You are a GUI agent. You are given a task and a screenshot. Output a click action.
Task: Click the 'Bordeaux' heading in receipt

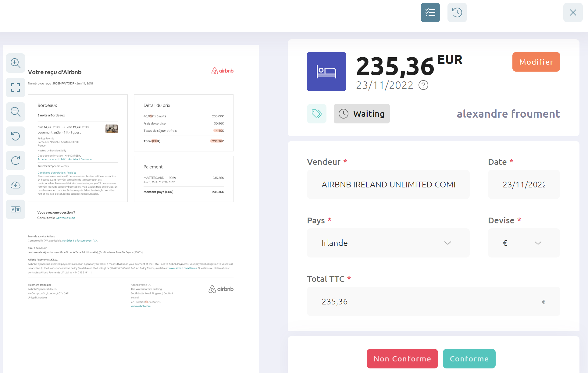[47, 105]
